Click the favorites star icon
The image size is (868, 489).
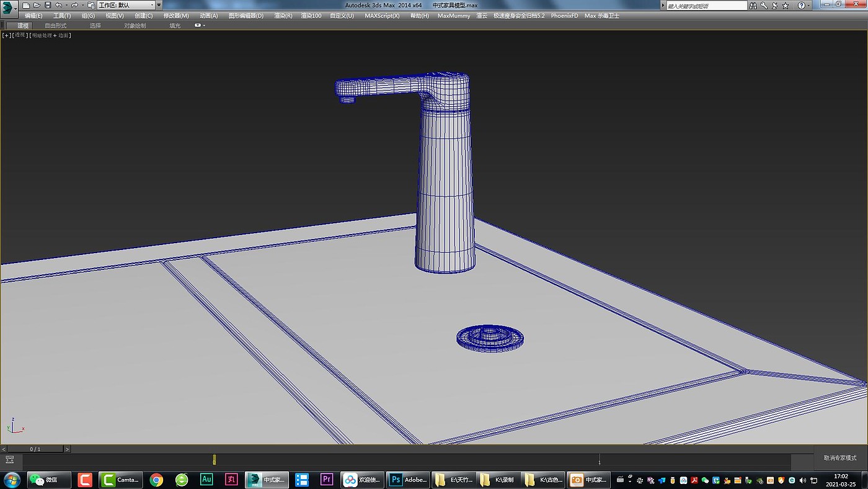click(x=786, y=5)
